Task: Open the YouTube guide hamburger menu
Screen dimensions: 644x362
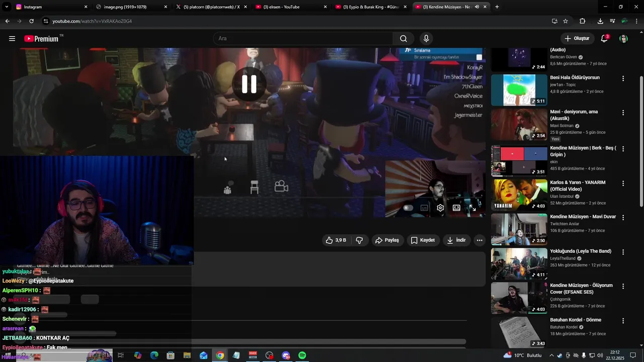Action: [12, 39]
